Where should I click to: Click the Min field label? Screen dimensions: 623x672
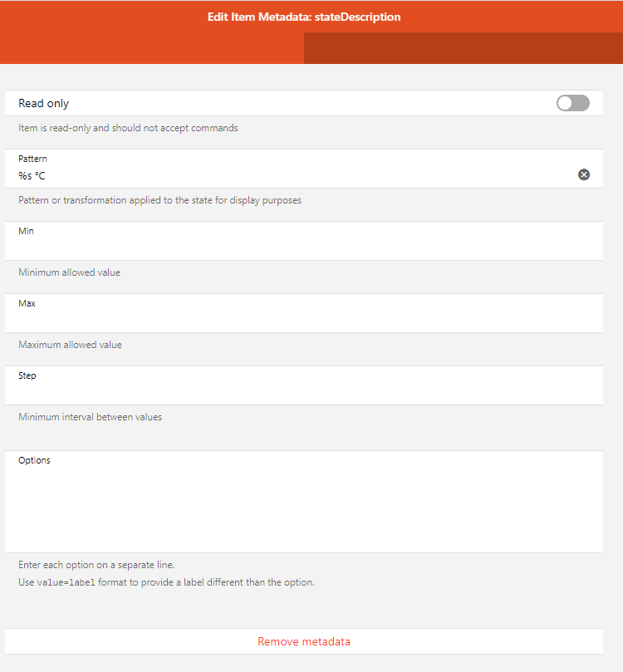point(26,230)
